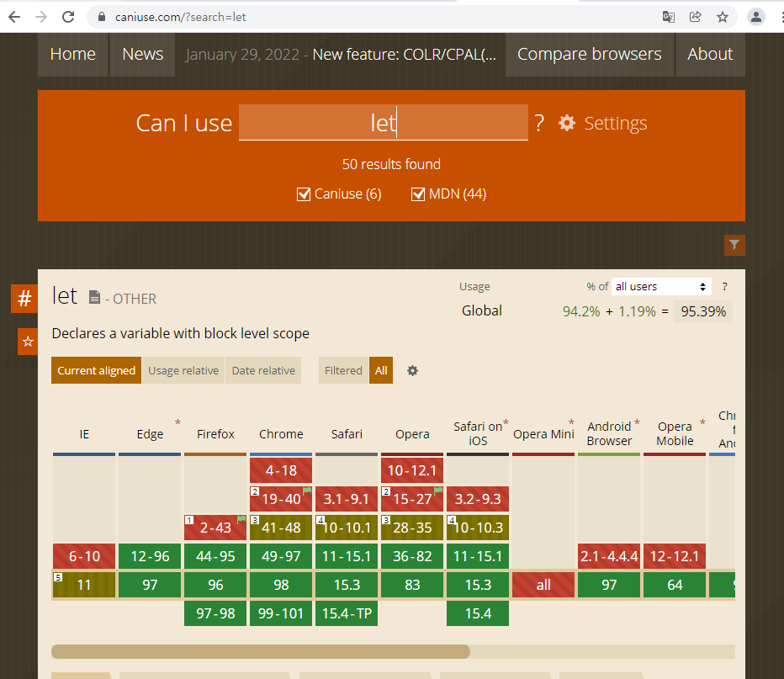784x679 pixels.
Task: Click the horizontal scrollbar of the table
Action: click(261, 651)
